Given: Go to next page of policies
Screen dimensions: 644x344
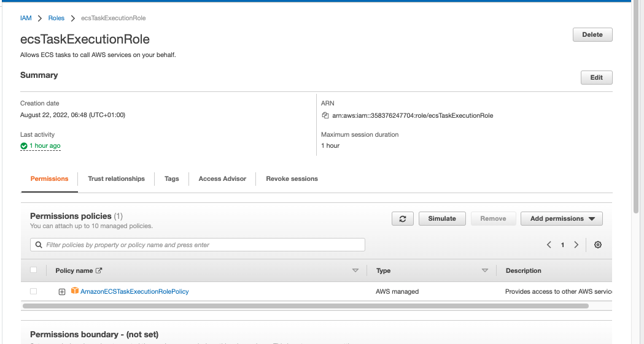Looking at the screenshot, I should tap(576, 245).
